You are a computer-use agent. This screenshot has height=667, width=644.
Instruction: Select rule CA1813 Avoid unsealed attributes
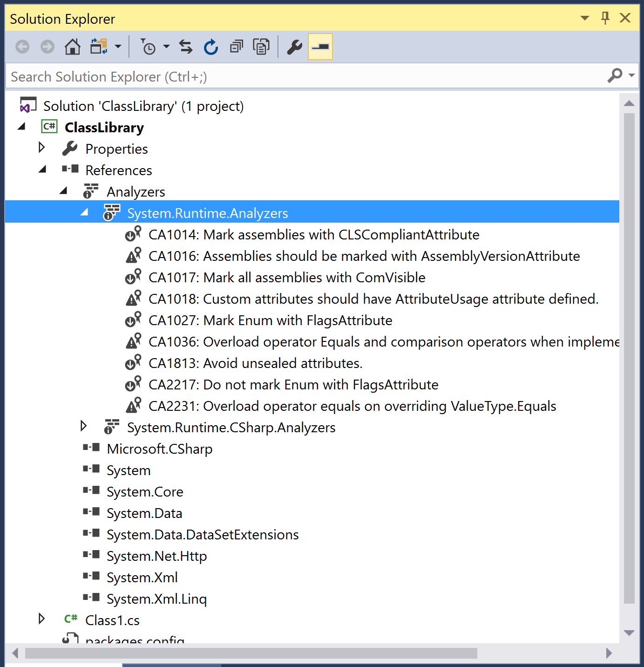tap(256, 363)
